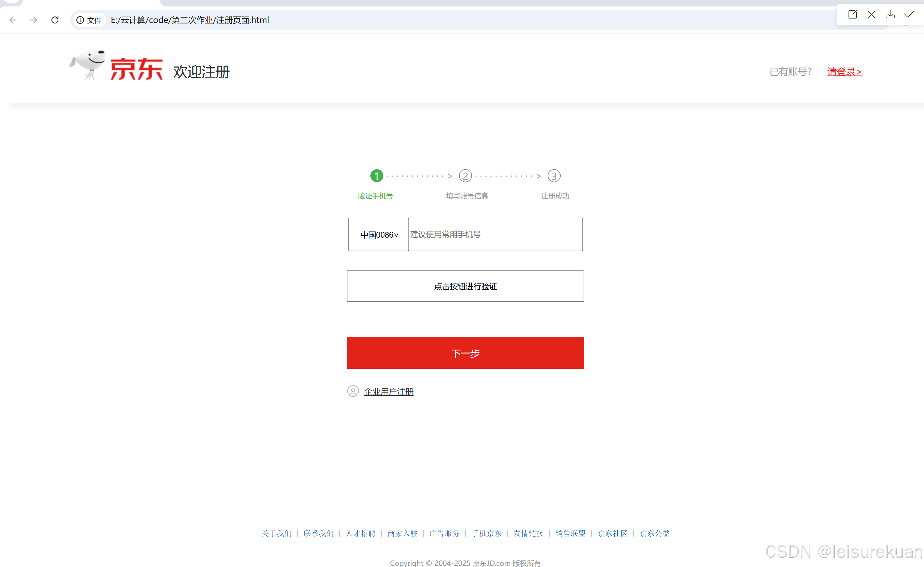Click the file info icon in address bar

80,20
